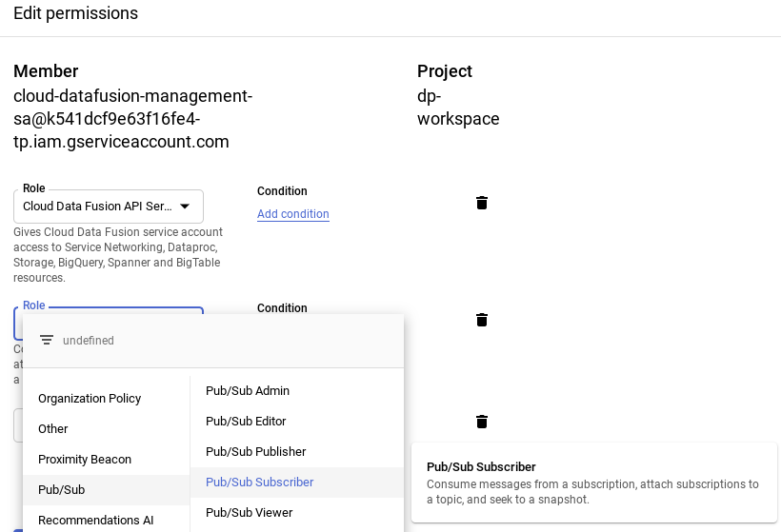Pick the Pub/Sub Subscriber role
The height and width of the screenshot is (532, 781).
pyautogui.click(x=260, y=483)
